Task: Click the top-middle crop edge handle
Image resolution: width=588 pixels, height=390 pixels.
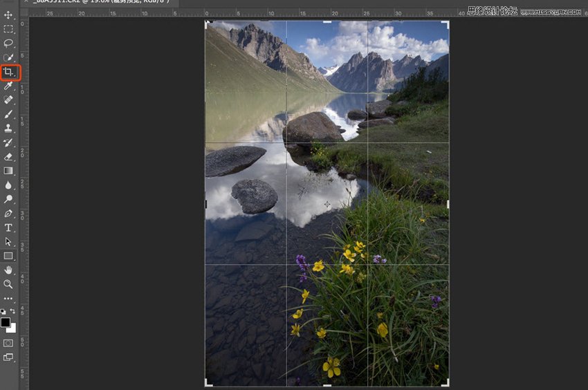Action: click(x=327, y=22)
